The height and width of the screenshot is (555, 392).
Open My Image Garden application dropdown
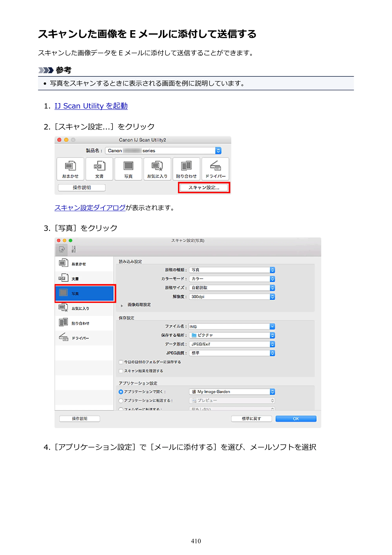[232, 392]
